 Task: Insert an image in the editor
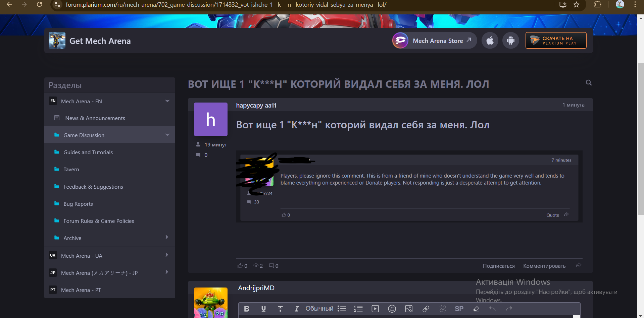click(409, 309)
